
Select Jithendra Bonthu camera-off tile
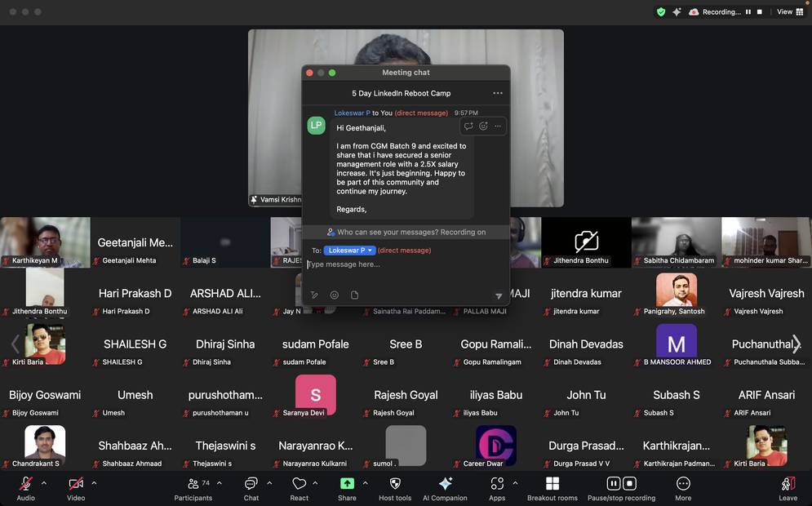[586, 242]
